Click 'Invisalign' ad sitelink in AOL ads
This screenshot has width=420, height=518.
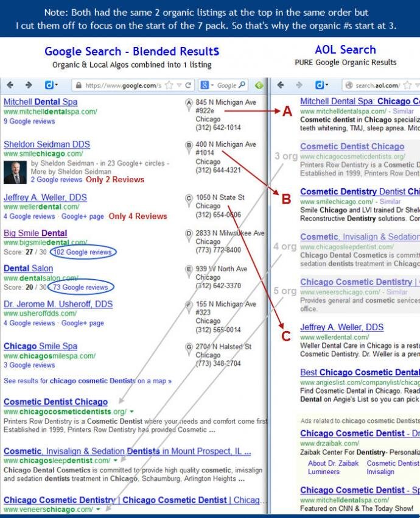tap(380, 472)
